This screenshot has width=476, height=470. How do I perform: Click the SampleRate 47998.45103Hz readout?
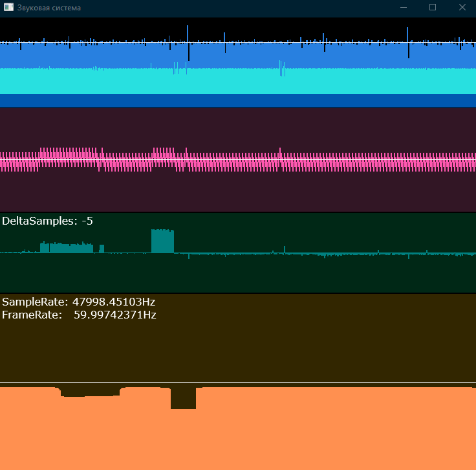pyautogui.click(x=78, y=302)
